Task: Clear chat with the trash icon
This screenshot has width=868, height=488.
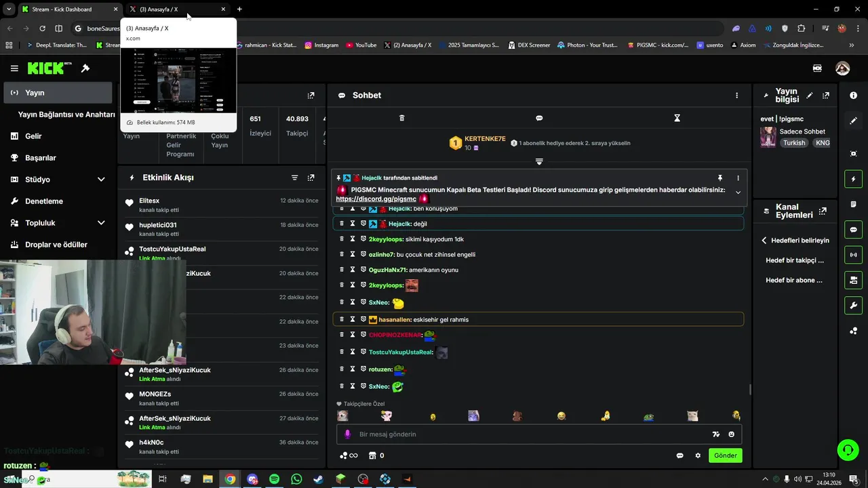Action: [401, 118]
